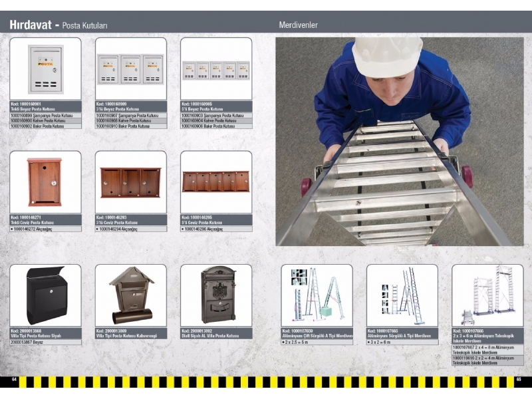Click the single white mailbox product image
The height and width of the screenshot is (399, 532).
pos(45,69)
